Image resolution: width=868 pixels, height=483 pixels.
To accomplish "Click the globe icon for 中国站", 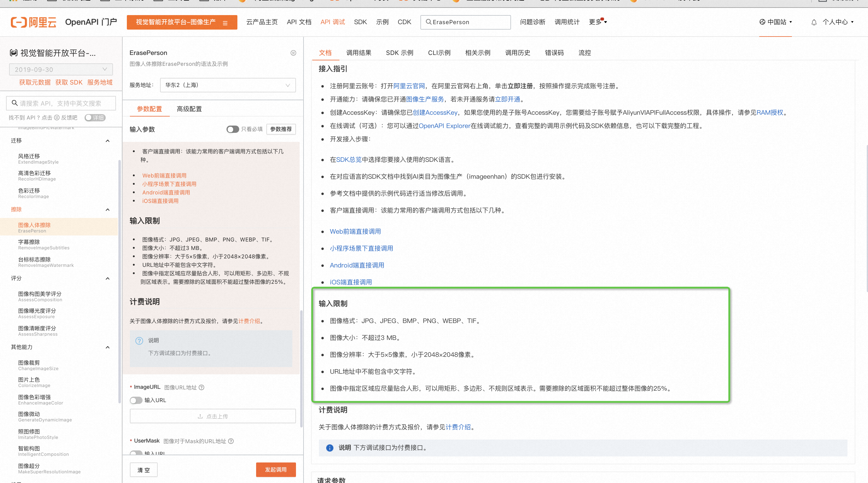I will point(762,22).
